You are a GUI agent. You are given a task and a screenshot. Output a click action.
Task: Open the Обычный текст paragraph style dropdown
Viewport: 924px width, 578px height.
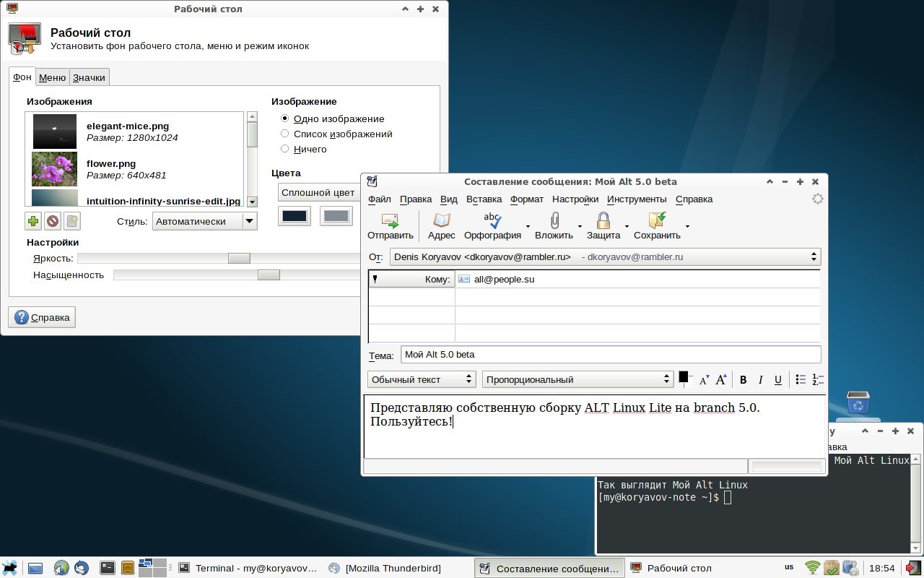pyautogui.click(x=422, y=379)
